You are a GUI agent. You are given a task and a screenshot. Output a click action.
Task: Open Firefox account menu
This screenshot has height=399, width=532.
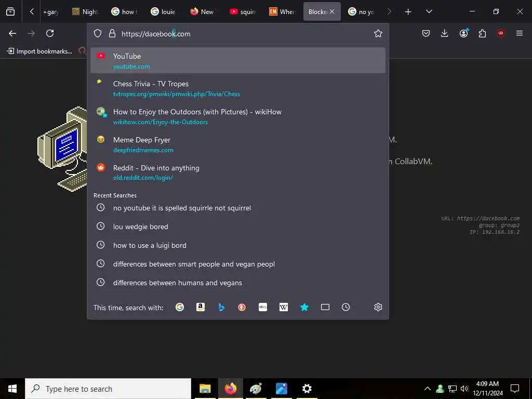coord(463,33)
